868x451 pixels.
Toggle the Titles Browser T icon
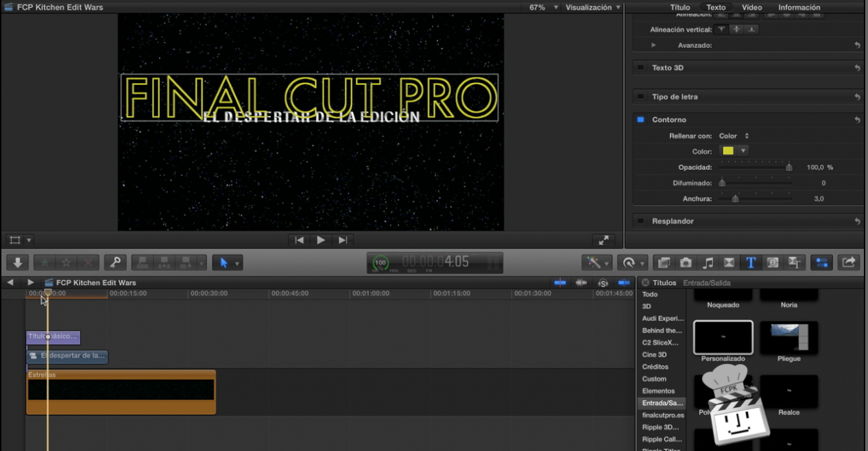[x=751, y=263]
